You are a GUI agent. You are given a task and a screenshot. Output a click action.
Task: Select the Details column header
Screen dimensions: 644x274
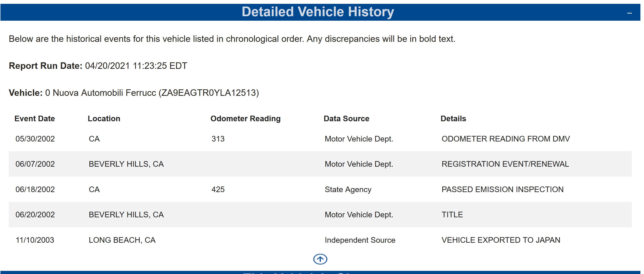point(453,119)
